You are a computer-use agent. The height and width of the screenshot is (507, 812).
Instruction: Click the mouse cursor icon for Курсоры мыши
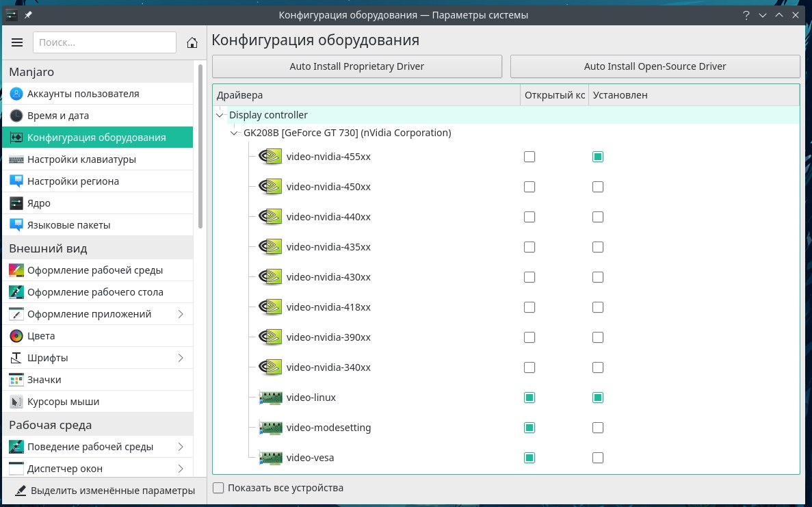pos(16,402)
